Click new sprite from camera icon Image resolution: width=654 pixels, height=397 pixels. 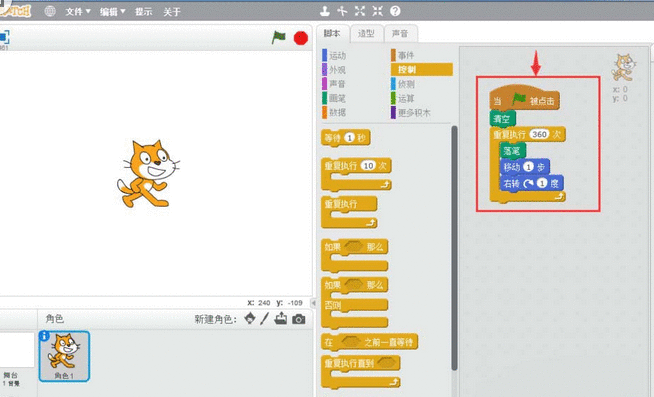(299, 319)
